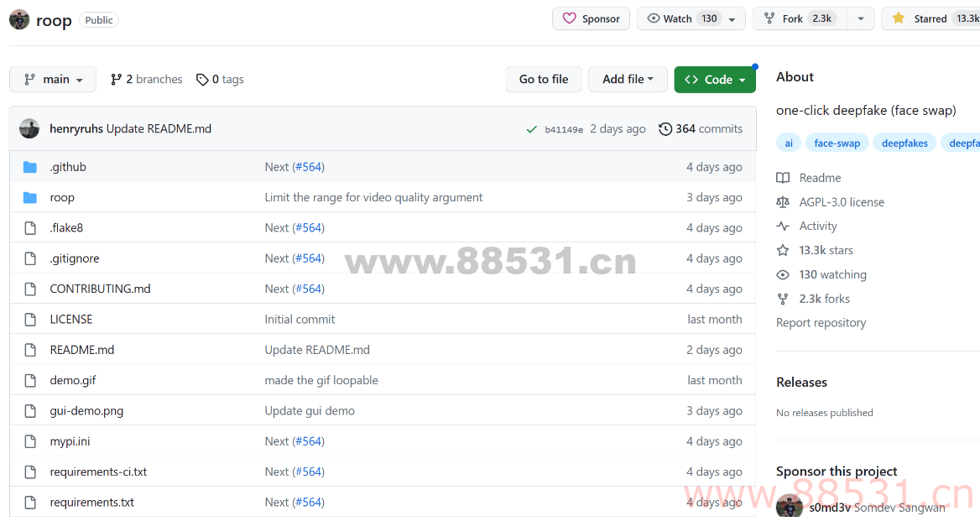Expand the green Code dropdown arrow
The image size is (980, 521).
click(x=742, y=80)
